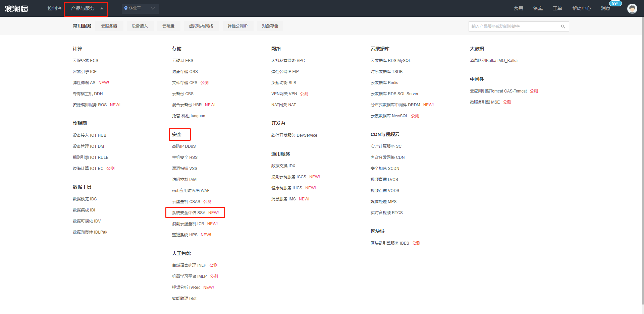The height and width of the screenshot is (314, 644).
Task: Open 负载均衡 SLB
Action: [284, 83]
